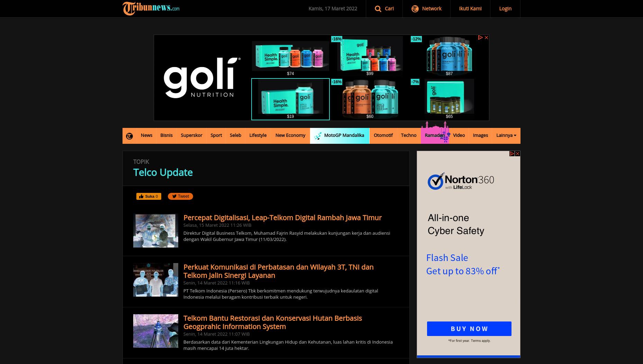Go to the News section
Screen dimensions: 643x364
click(146, 136)
